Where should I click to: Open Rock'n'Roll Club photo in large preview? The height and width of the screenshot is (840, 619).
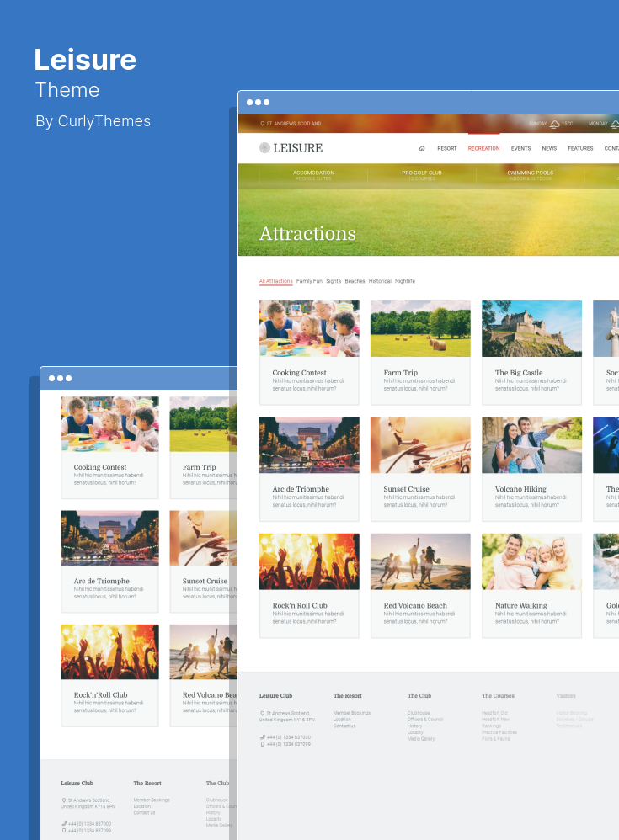point(309,561)
